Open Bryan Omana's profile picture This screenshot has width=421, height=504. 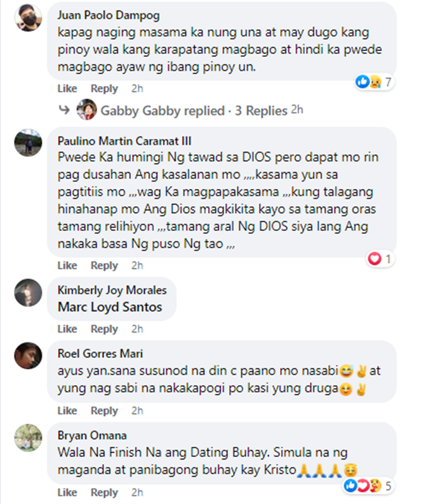click(28, 438)
